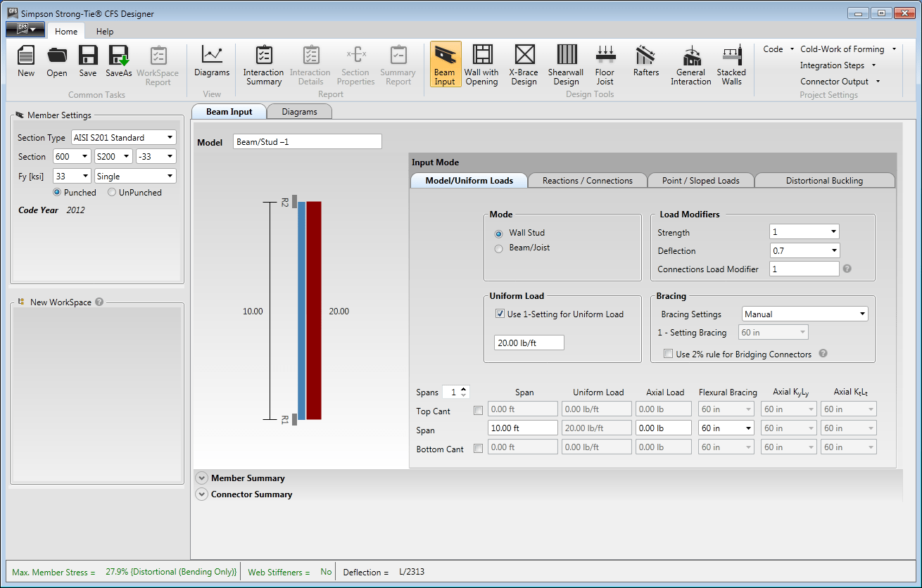Click the Span row Axial Load field
Viewport: 922px width, 588px height.
(x=664, y=428)
